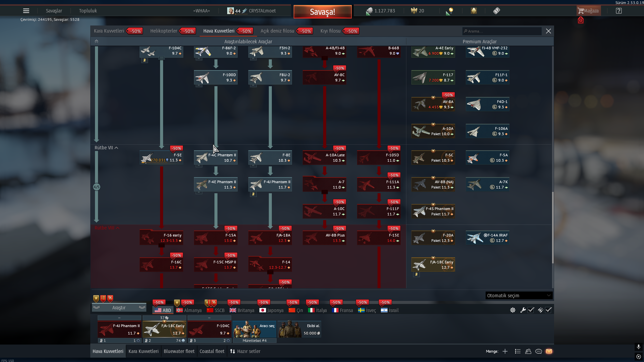
Task: Open the Topluluk menu
Action: 88,11
